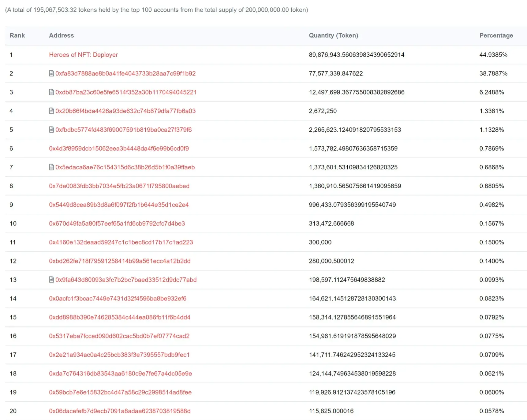Select quantity 77,577,339.847622
The height and width of the screenshot is (420, 527).
[336, 73]
